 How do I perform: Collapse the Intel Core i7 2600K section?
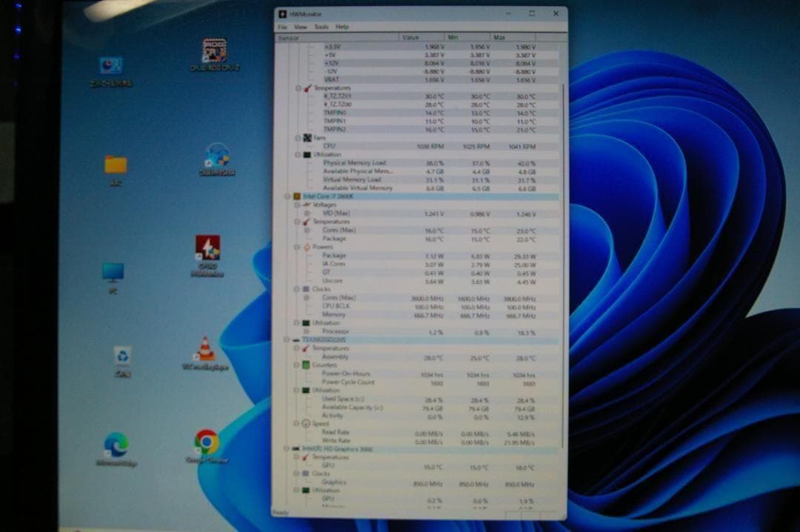click(x=287, y=196)
